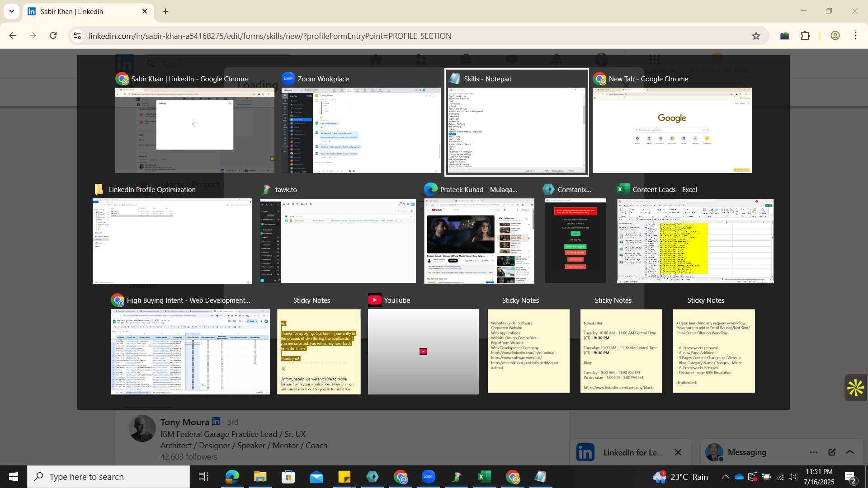Open Microsoft Store from the taskbar
Image resolution: width=868 pixels, height=488 pixels.
[x=288, y=477]
